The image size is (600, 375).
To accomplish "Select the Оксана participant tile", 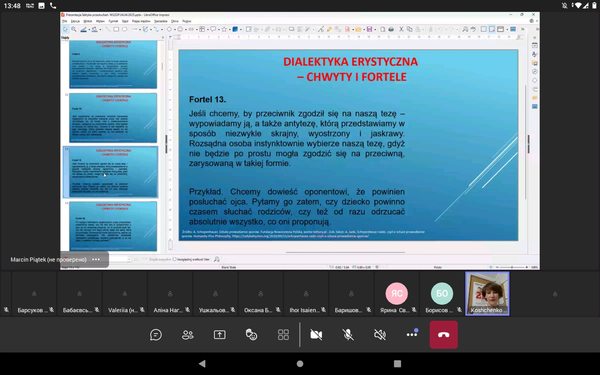I will pyautogui.click(x=261, y=293).
